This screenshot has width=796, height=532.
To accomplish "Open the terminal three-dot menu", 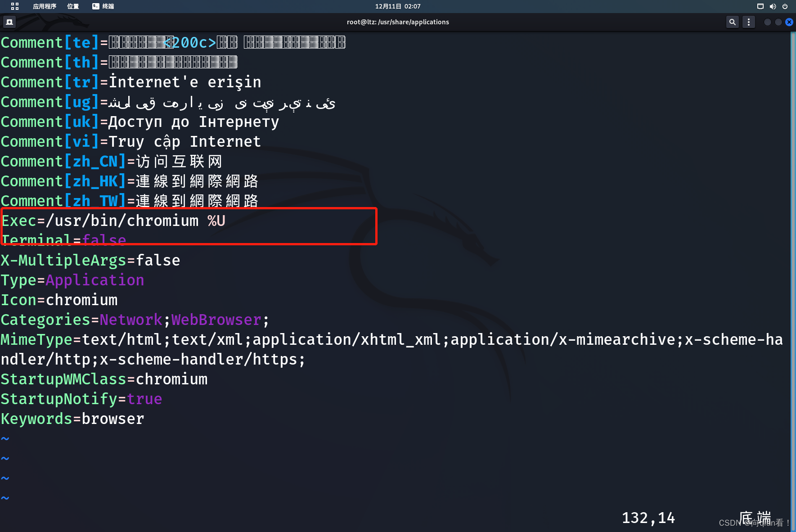I will click(749, 22).
